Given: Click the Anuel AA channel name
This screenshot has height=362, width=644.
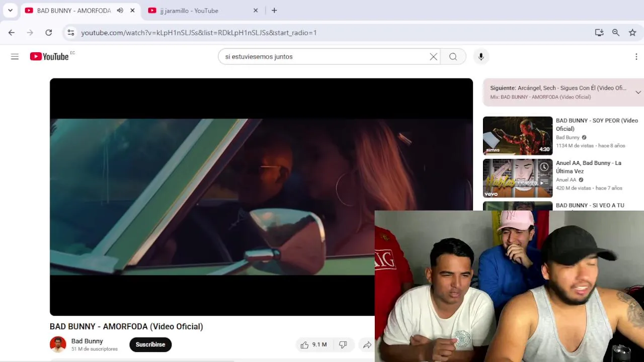Looking at the screenshot, I should pyautogui.click(x=566, y=180).
